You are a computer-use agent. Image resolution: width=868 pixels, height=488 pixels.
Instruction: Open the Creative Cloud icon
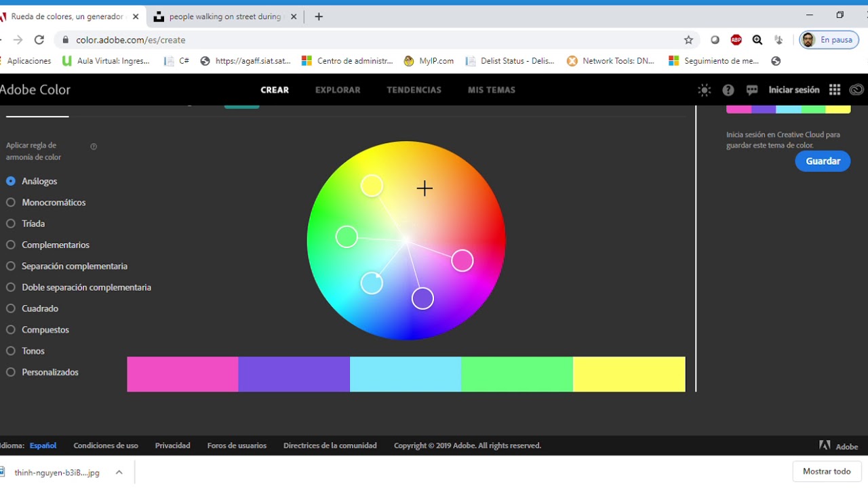(x=856, y=89)
